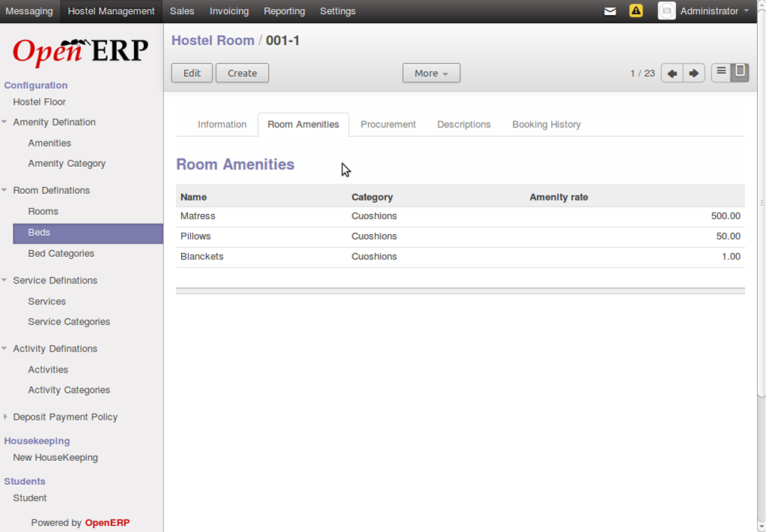766x532 pixels.
Task: Click the Create button
Action: pos(243,73)
